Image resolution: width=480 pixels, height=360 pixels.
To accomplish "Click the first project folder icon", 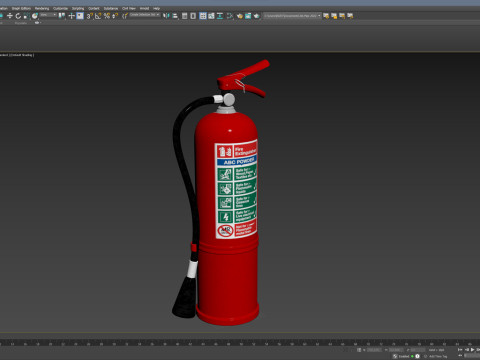I will click(x=326, y=16).
